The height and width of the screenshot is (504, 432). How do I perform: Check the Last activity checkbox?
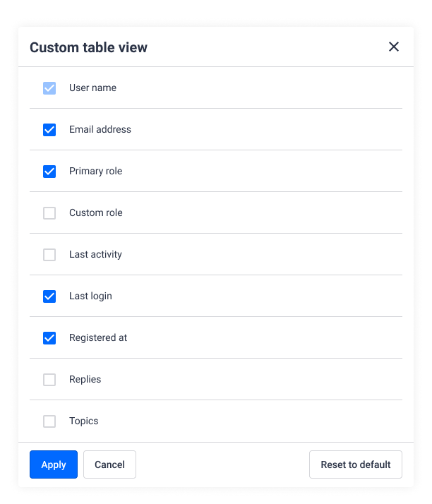(x=49, y=255)
